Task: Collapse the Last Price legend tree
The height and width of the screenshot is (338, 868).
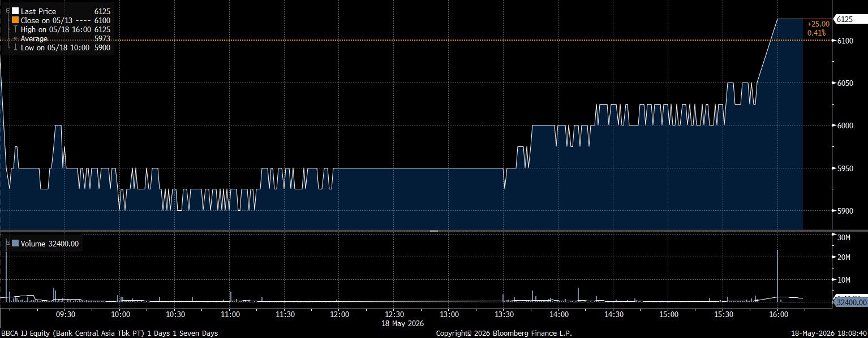Action: point(8,11)
